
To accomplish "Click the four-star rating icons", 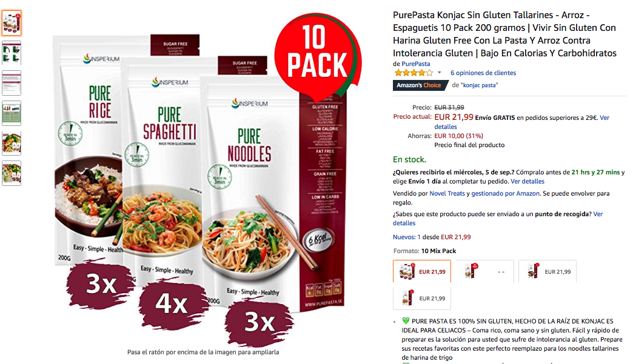I will (x=414, y=73).
